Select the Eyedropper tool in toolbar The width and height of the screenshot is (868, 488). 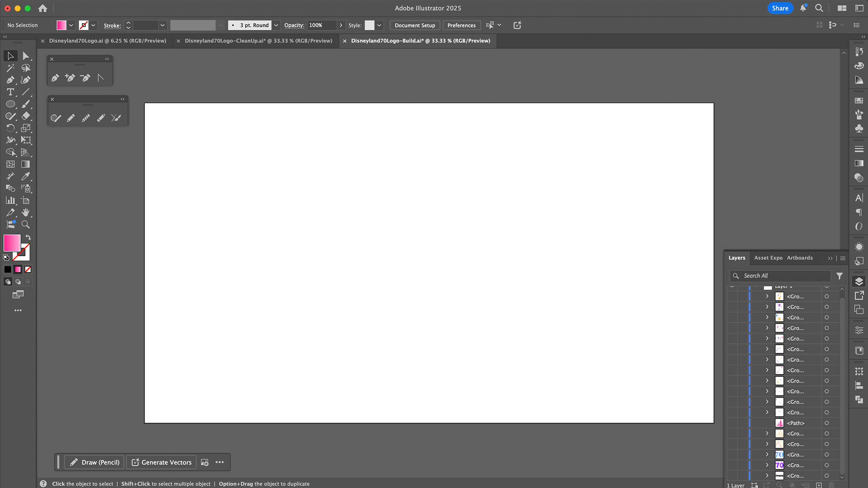click(26, 177)
